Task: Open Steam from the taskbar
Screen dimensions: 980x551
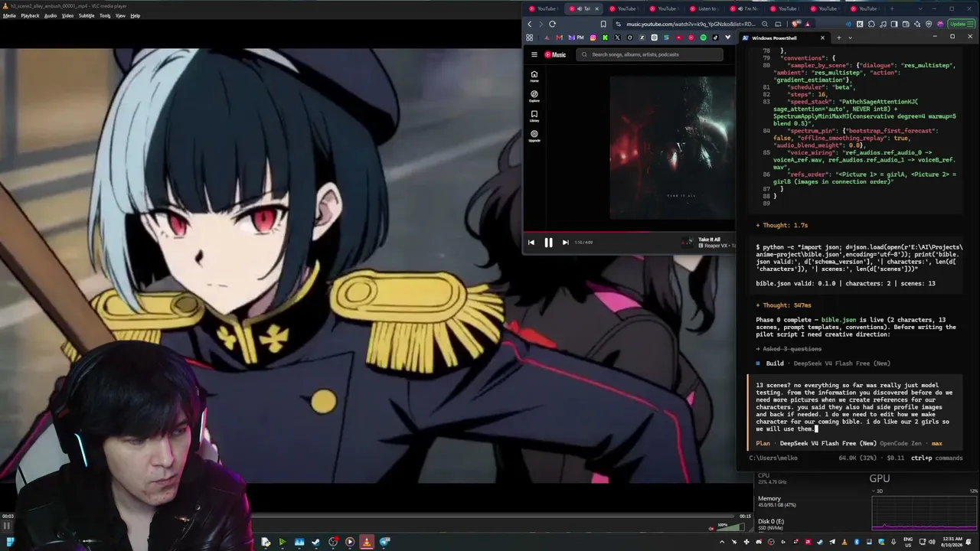Action: point(315,542)
